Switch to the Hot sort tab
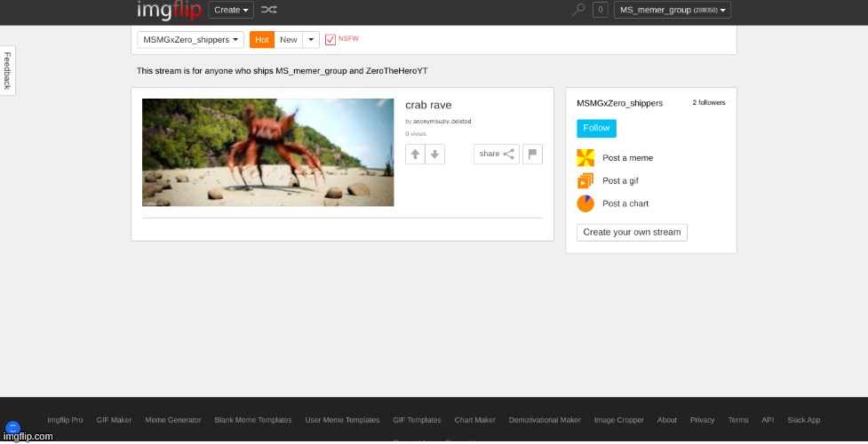 point(262,40)
